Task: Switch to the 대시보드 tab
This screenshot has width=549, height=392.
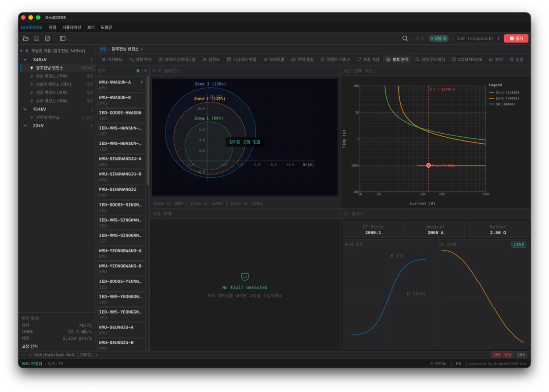Action: [112, 59]
